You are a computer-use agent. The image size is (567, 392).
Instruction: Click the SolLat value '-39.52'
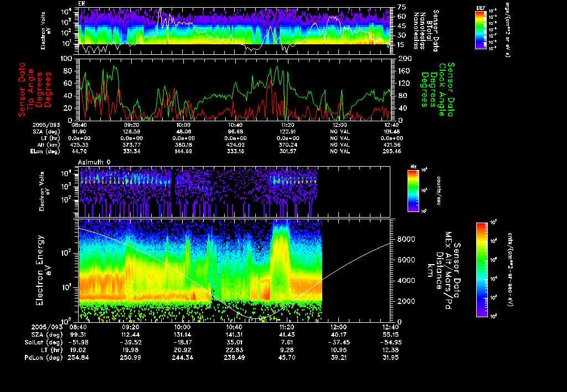[x=131, y=342]
